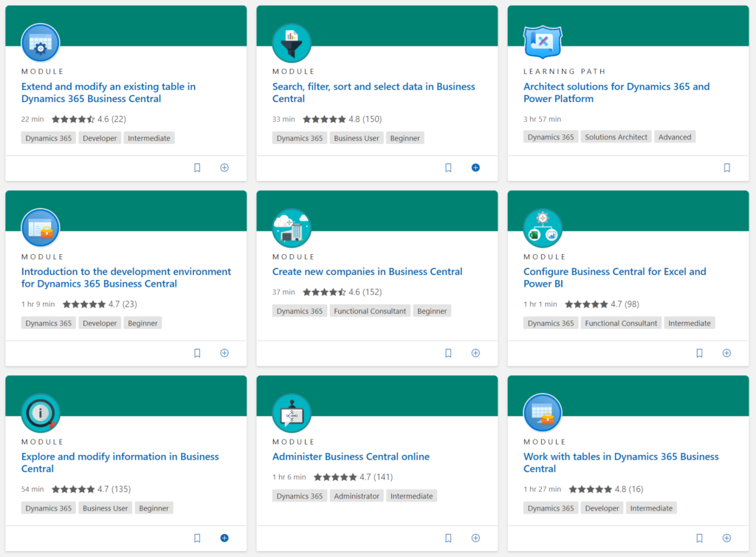
Task: Toggle filled plus on Explore and modify information module
Action: pos(224,538)
